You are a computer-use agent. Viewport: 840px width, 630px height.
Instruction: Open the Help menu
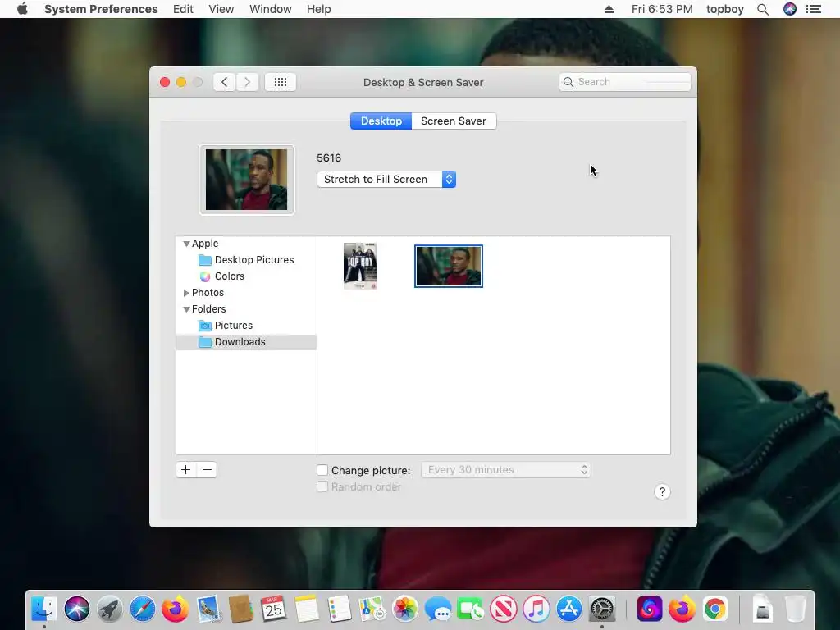[x=319, y=9]
